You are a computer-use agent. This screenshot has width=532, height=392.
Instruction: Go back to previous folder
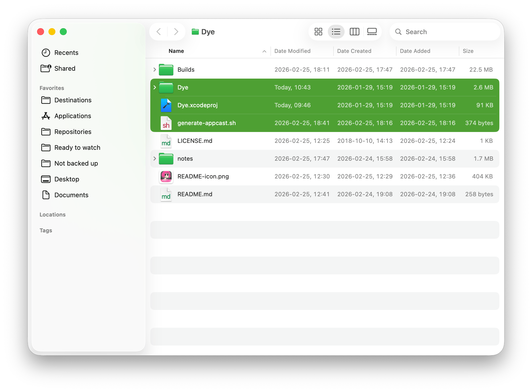tap(159, 32)
